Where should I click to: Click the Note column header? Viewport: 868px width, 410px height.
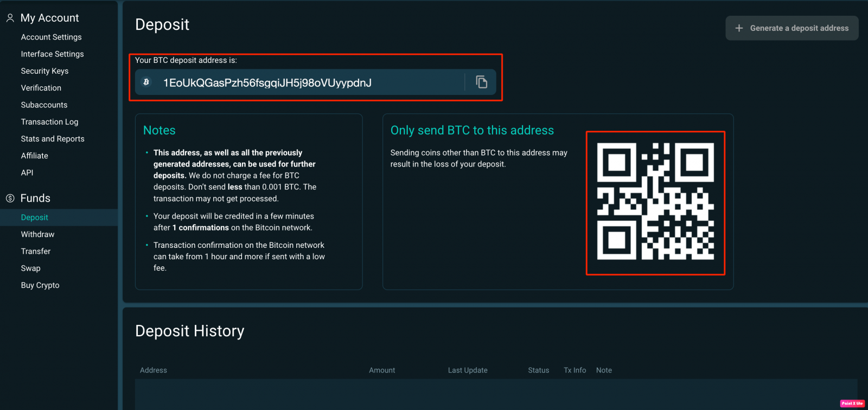(604, 370)
